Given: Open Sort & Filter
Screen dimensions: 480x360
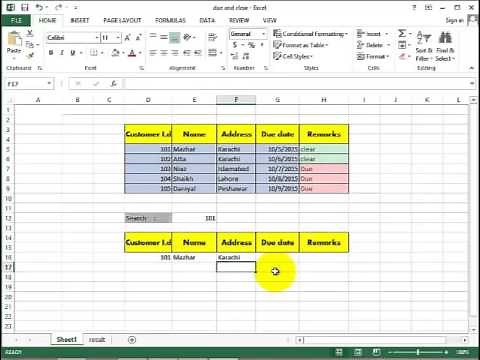Looking at the screenshot, I should point(424,46).
